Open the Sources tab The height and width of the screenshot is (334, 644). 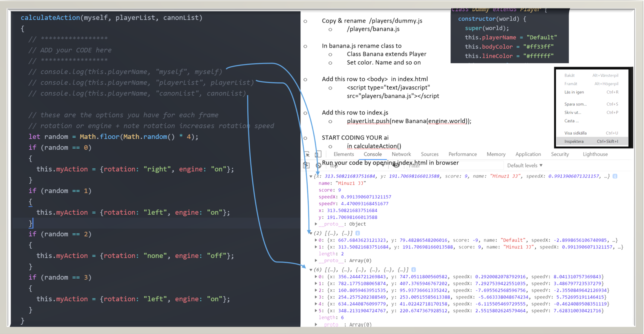429,154
